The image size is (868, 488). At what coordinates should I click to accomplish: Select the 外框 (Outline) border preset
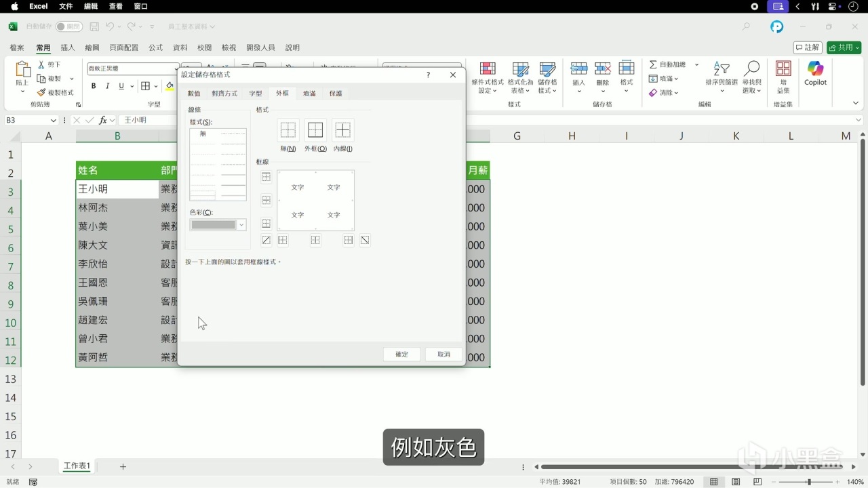coord(315,130)
